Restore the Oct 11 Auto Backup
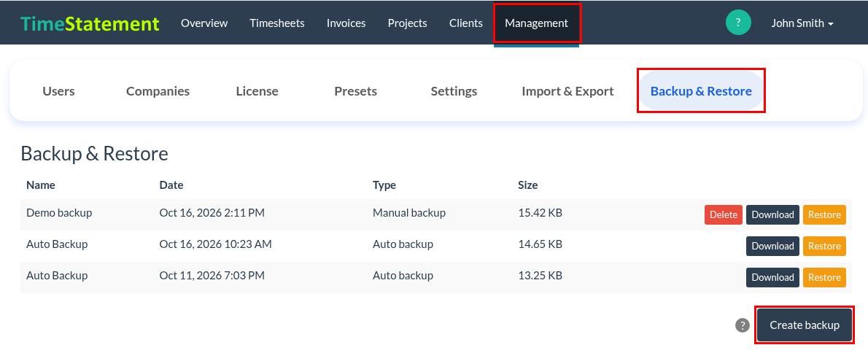 point(825,277)
